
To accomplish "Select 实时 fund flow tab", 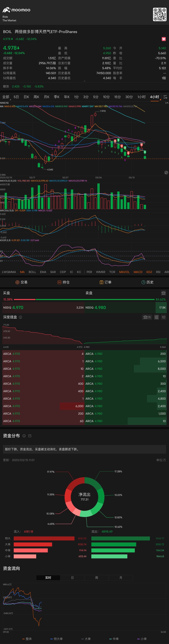I will tap(48, 578).
